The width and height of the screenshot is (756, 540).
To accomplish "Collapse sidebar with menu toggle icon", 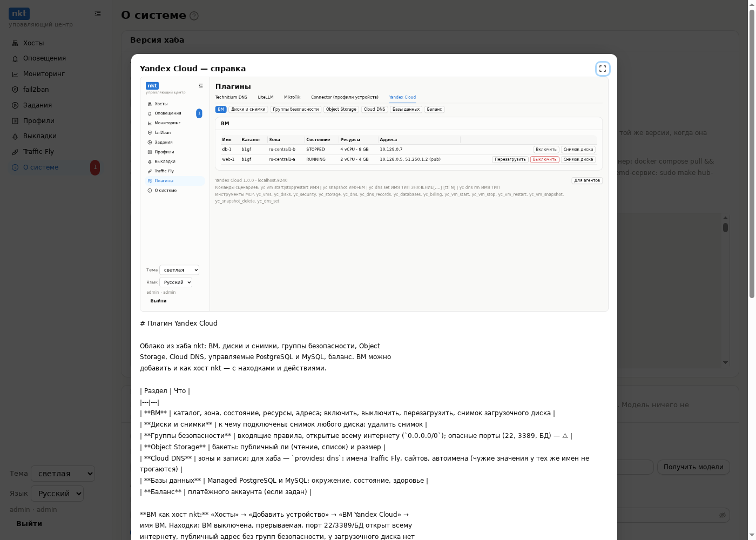I will coord(98,13).
